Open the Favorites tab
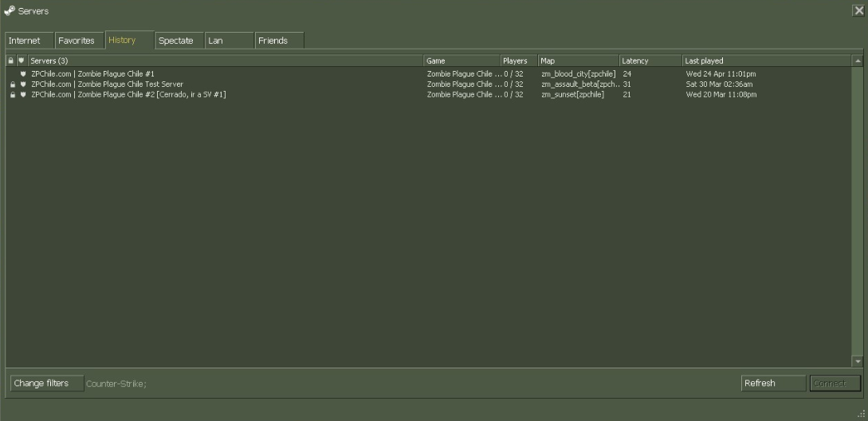The image size is (868, 421). (x=79, y=41)
